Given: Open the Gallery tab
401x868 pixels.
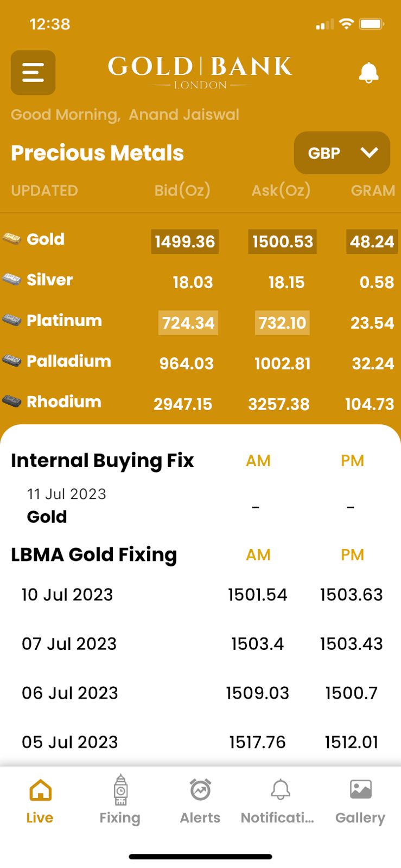Looking at the screenshot, I should [x=360, y=800].
